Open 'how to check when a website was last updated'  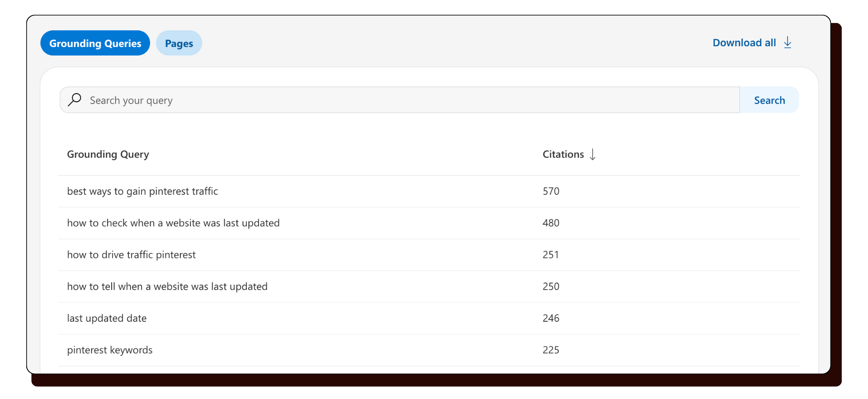click(x=173, y=223)
